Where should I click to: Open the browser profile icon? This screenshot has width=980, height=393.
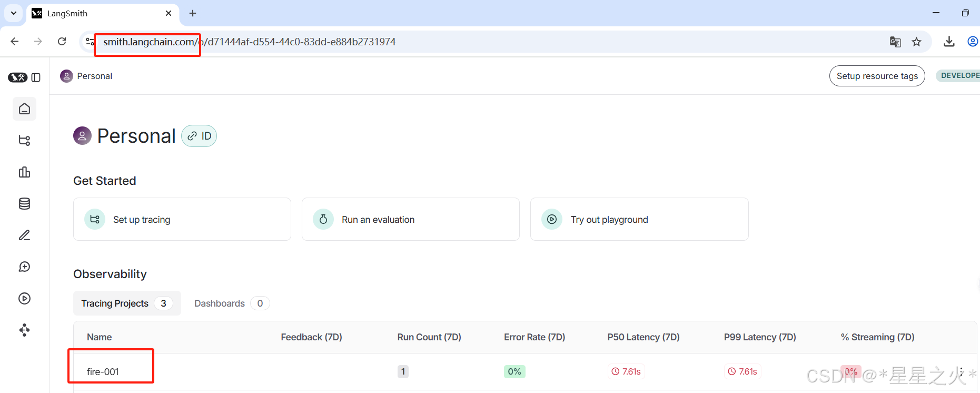tap(973, 42)
